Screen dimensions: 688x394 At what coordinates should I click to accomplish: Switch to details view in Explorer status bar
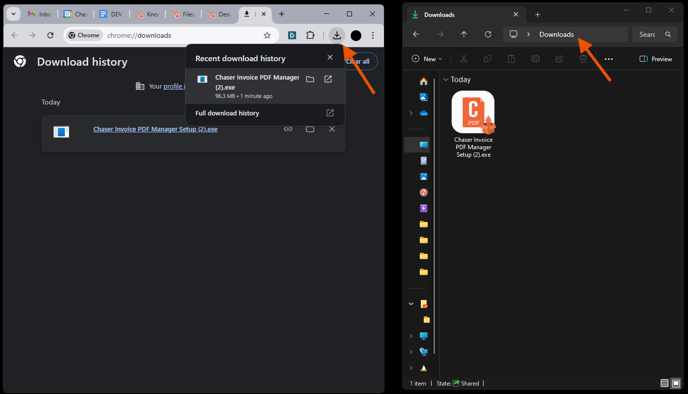pyautogui.click(x=664, y=383)
